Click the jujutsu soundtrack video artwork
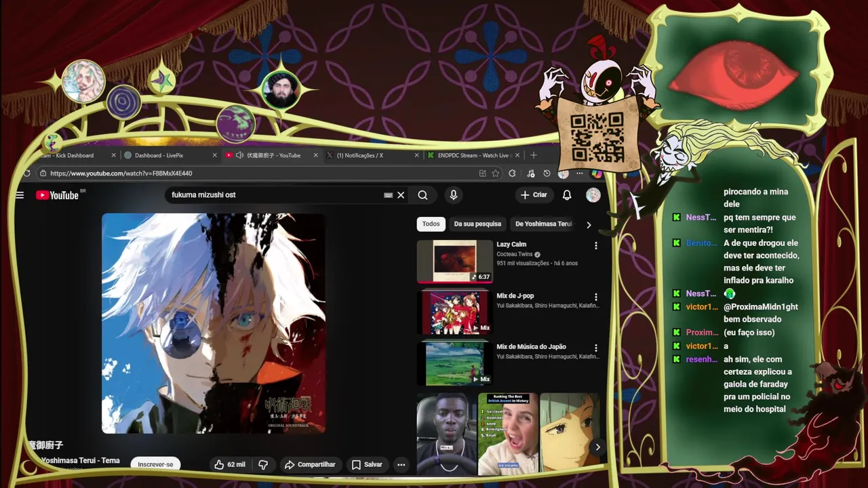 pos(214,323)
